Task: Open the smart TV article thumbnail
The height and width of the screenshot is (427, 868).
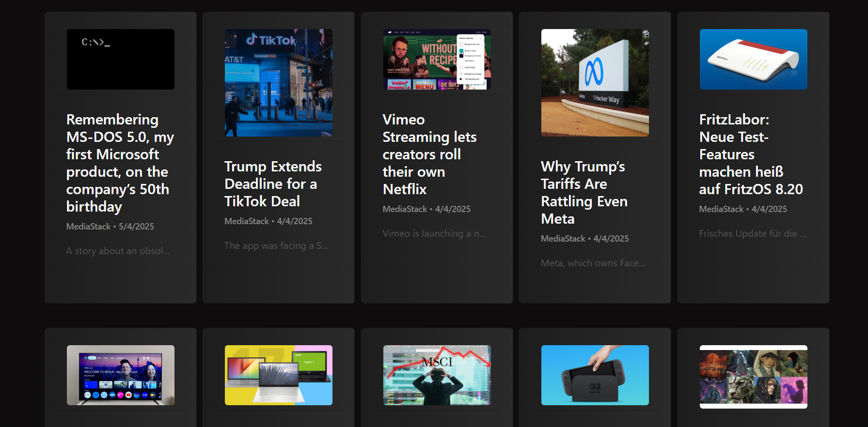Action: point(120,375)
